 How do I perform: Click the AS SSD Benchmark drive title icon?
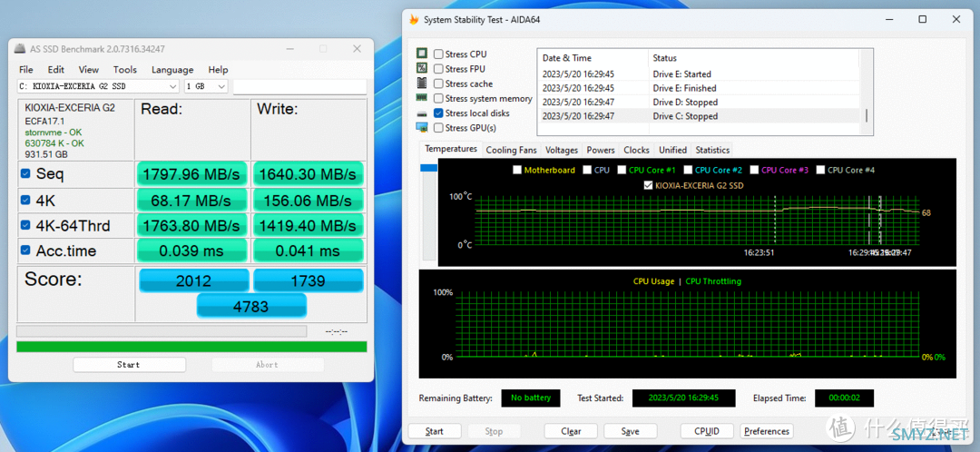coord(21,49)
